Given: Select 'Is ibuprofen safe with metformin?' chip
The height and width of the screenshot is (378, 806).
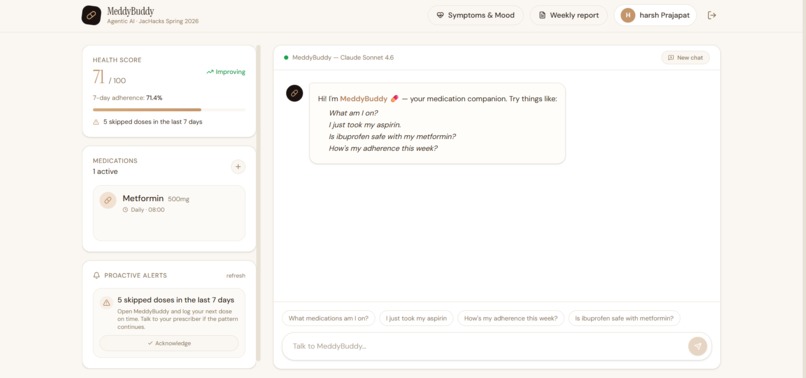Looking at the screenshot, I should pyautogui.click(x=624, y=318).
